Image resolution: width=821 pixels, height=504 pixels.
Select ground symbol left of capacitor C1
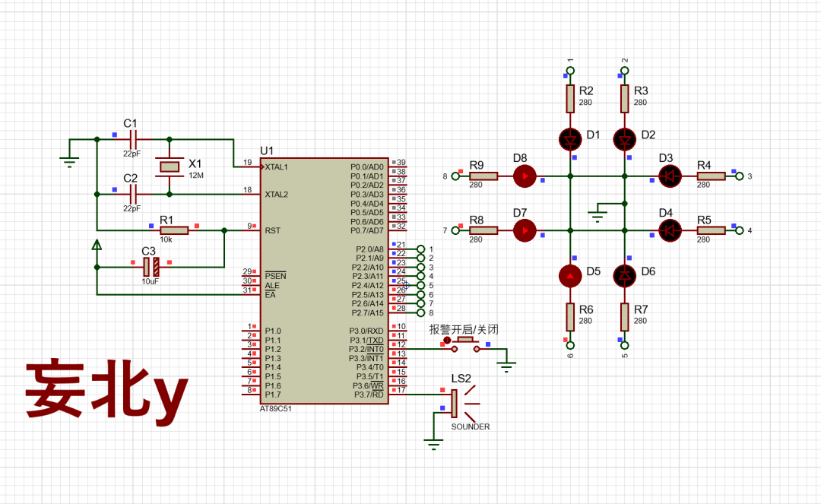point(69,161)
